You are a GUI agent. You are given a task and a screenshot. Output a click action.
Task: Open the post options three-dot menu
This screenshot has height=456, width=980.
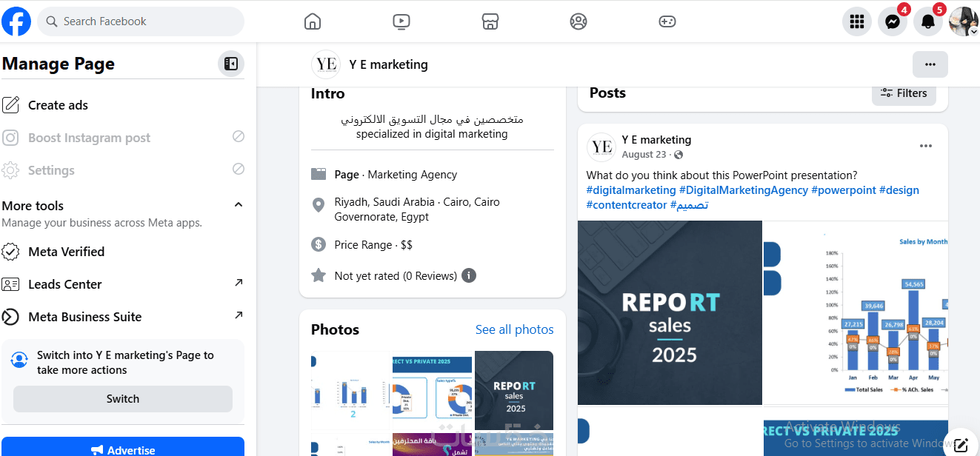pyautogui.click(x=926, y=146)
